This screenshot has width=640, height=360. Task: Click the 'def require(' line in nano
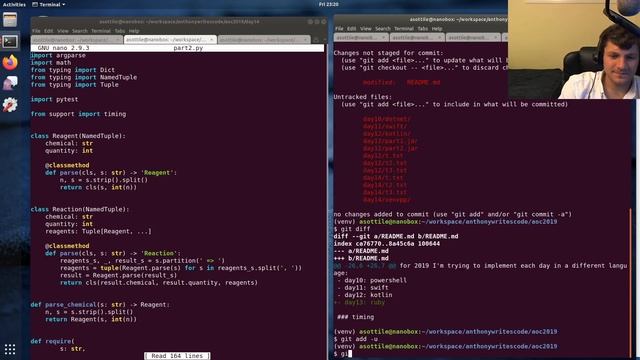coord(53,341)
